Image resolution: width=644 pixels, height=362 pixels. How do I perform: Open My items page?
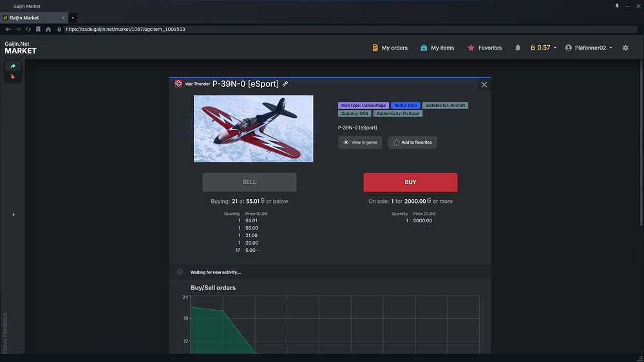pyautogui.click(x=437, y=48)
